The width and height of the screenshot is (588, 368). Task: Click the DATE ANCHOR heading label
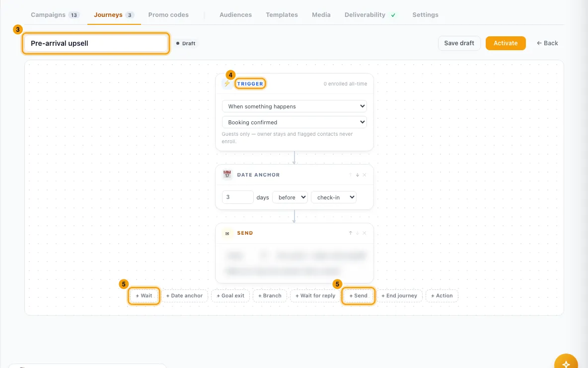pos(258,175)
